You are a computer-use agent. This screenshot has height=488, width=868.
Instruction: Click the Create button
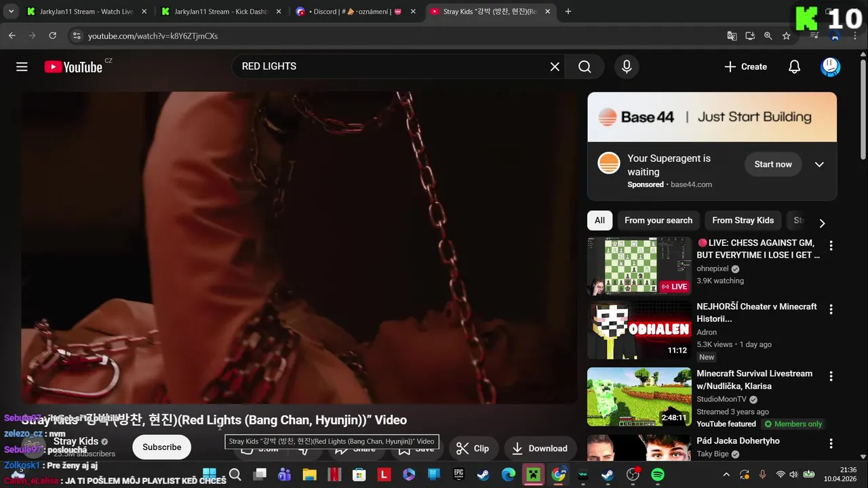click(745, 66)
